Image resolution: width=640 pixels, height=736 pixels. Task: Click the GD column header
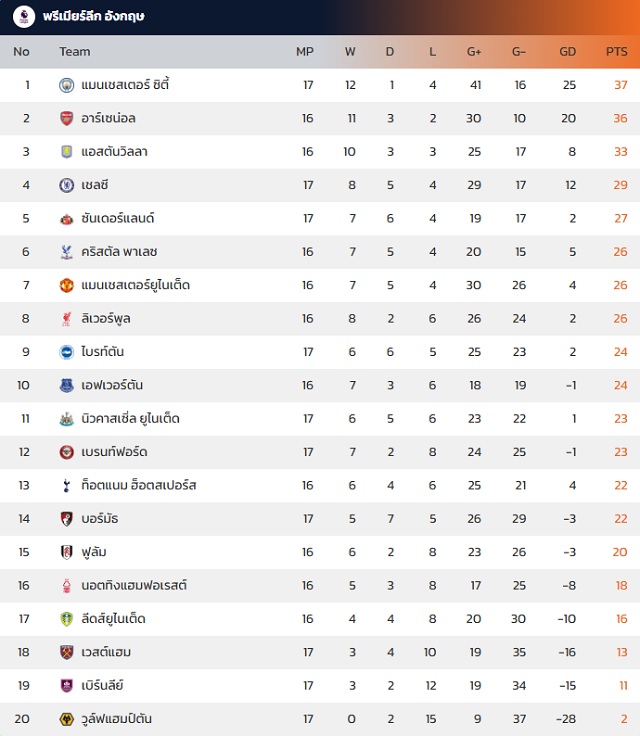click(x=568, y=52)
